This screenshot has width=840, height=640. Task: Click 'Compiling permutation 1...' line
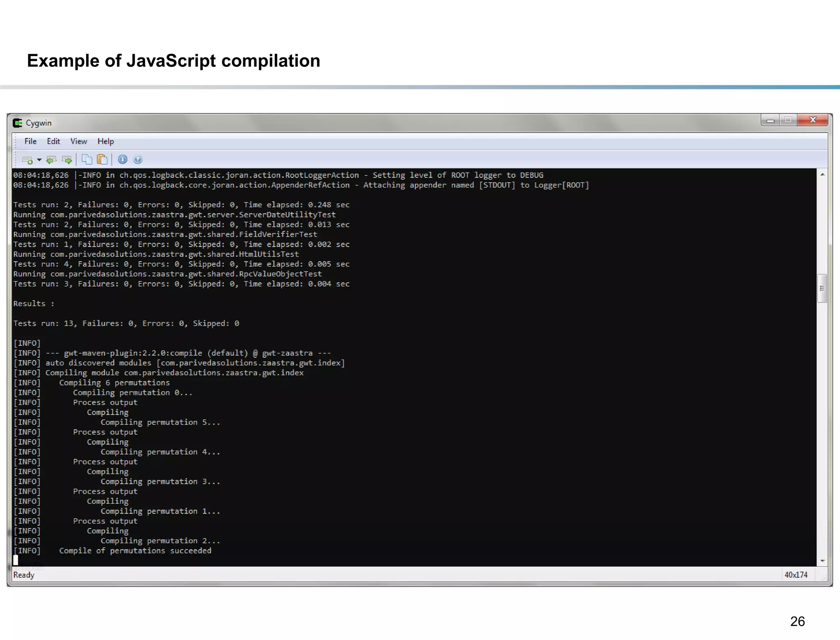coord(117,512)
